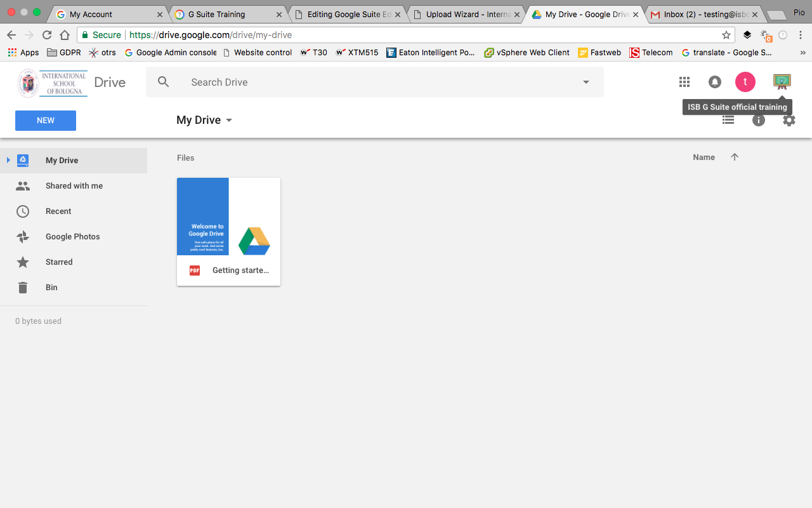Click the 0 bytes used storage text

click(x=39, y=321)
